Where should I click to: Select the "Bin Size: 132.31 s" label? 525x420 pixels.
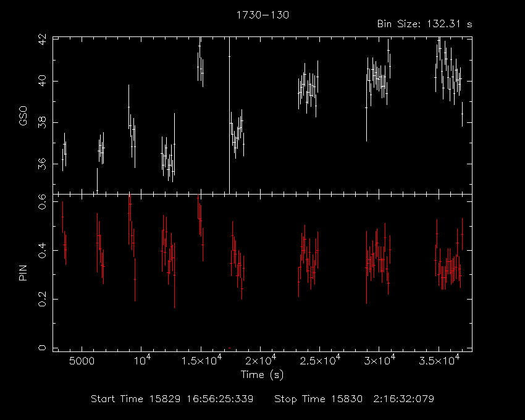[424, 24]
